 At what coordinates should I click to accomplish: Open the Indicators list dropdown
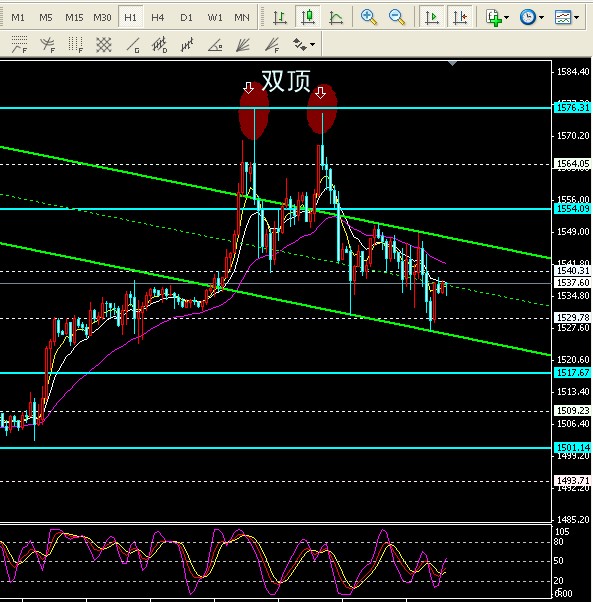pos(497,17)
